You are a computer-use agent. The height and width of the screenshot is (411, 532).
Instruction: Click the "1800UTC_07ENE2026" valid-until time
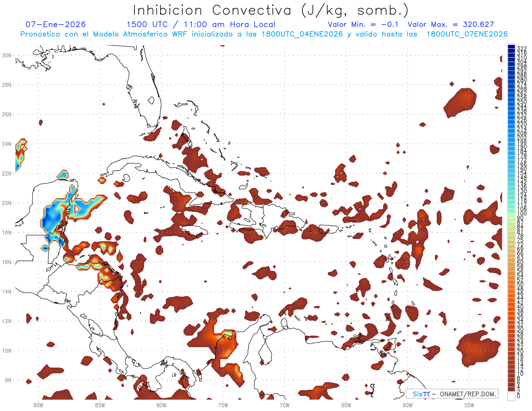coord(467,34)
